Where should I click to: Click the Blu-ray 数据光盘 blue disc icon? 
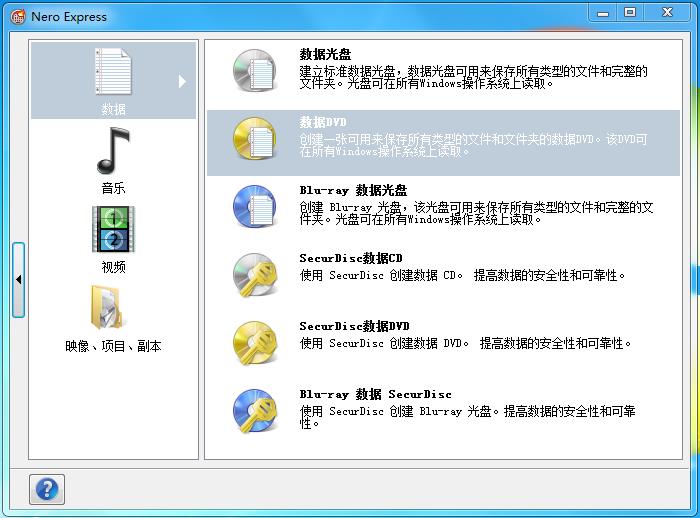[x=255, y=207]
